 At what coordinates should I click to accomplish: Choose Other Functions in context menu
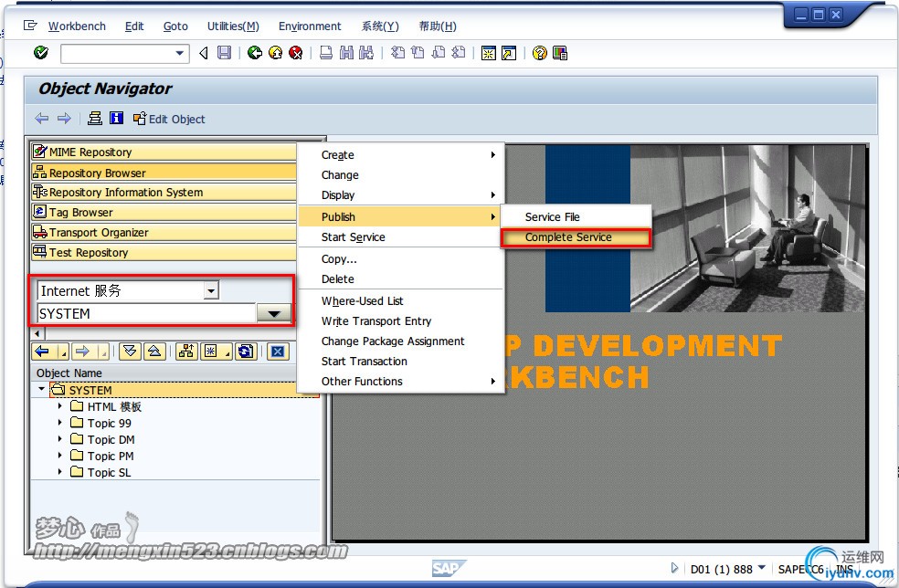tap(400, 381)
